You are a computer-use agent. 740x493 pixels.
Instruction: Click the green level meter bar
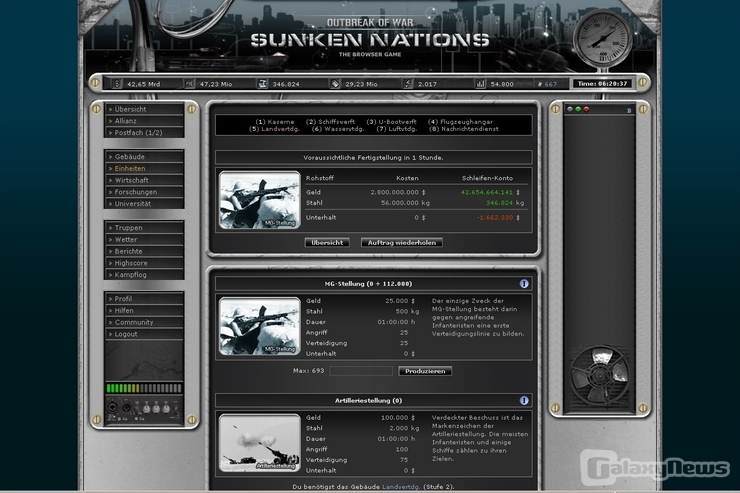(x=144, y=388)
